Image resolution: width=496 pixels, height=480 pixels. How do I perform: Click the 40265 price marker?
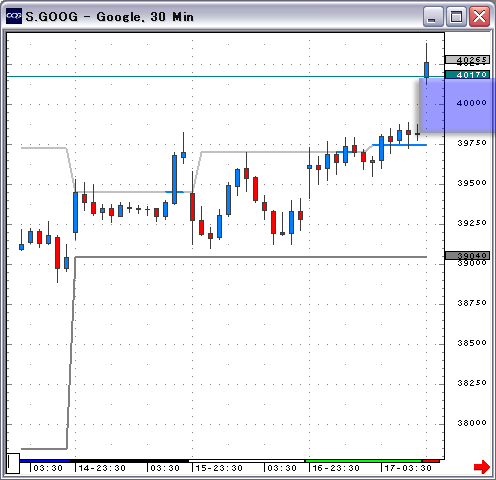pos(467,60)
